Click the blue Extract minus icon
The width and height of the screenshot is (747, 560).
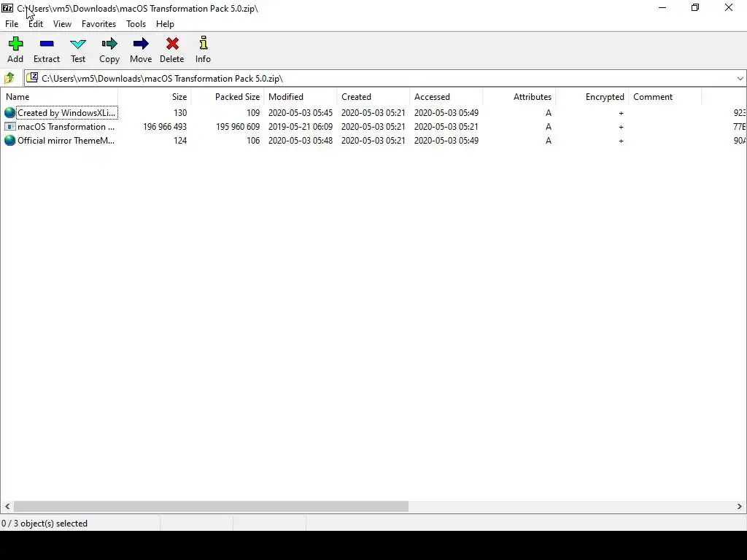pyautogui.click(x=47, y=44)
